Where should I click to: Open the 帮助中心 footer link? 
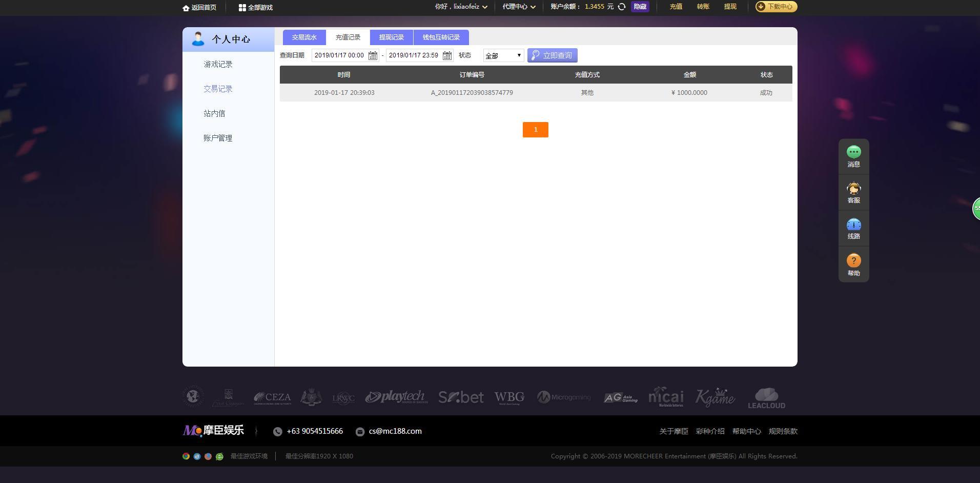pos(746,432)
